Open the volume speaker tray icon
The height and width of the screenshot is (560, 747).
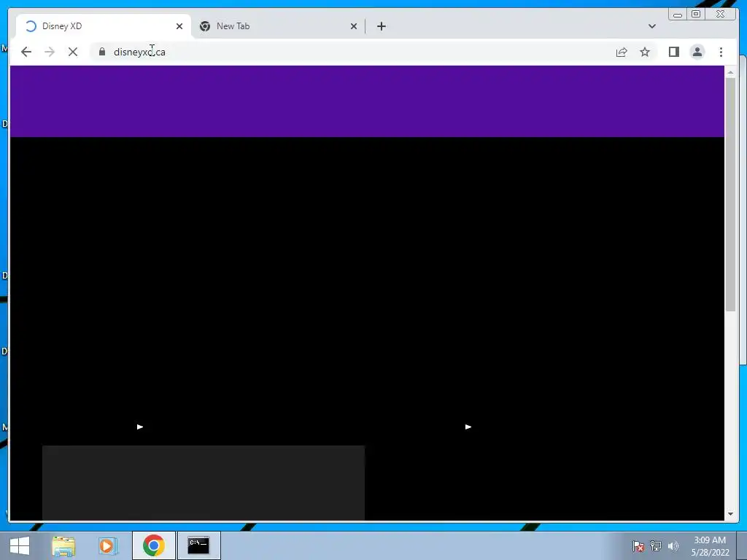673,545
